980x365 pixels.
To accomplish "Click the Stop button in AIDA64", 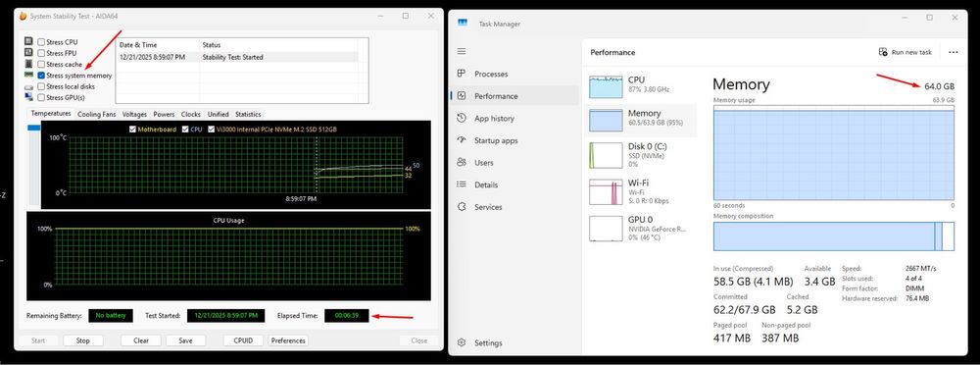I will [83, 340].
